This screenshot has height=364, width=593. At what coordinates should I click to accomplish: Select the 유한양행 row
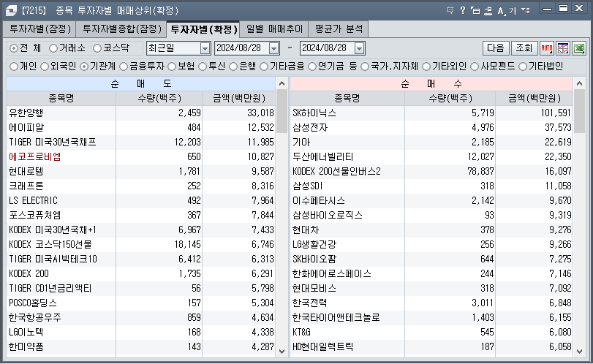tap(140, 113)
